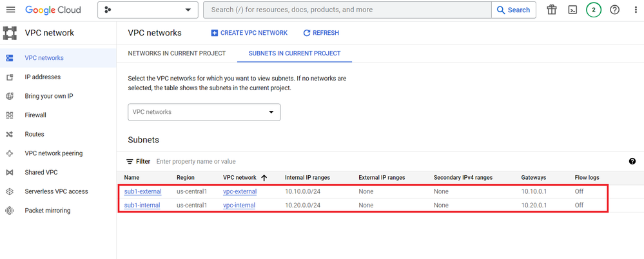Click the Routes sidebar icon

(10, 135)
